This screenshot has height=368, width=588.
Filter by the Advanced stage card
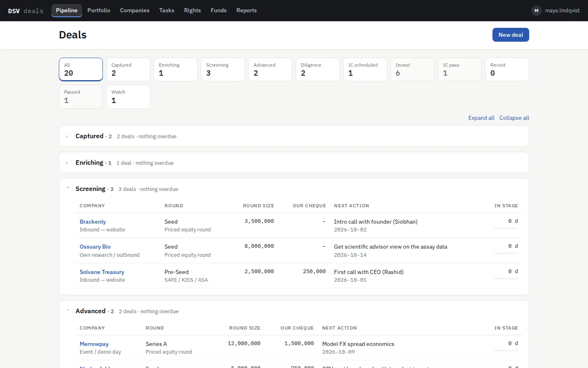(270, 70)
